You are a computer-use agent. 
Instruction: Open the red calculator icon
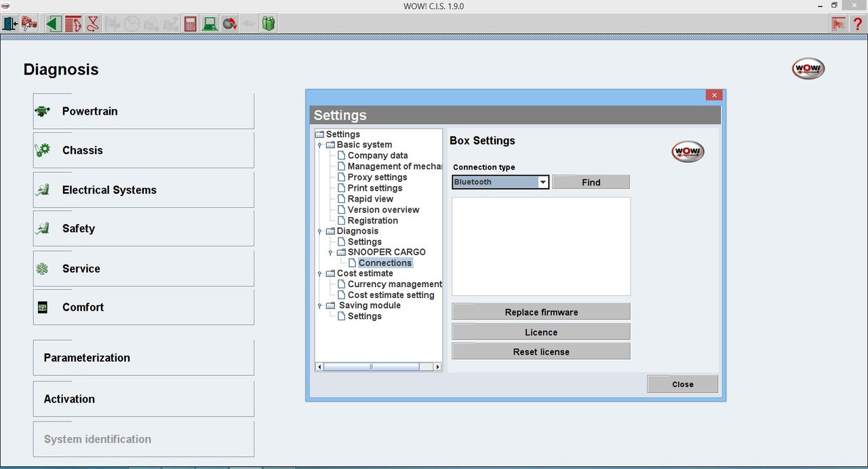click(x=191, y=24)
